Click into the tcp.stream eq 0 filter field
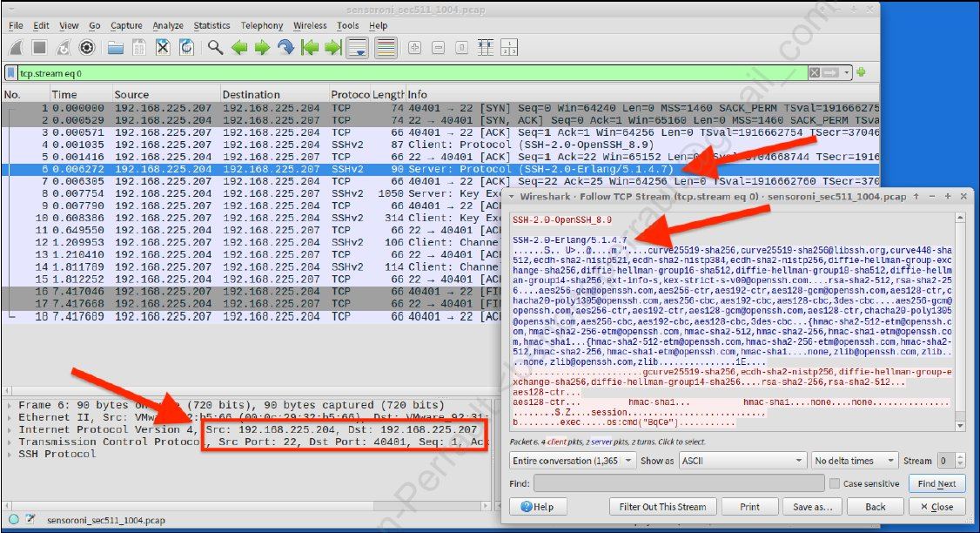Viewport: 980px width, 533px height. pyautogui.click(x=413, y=73)
